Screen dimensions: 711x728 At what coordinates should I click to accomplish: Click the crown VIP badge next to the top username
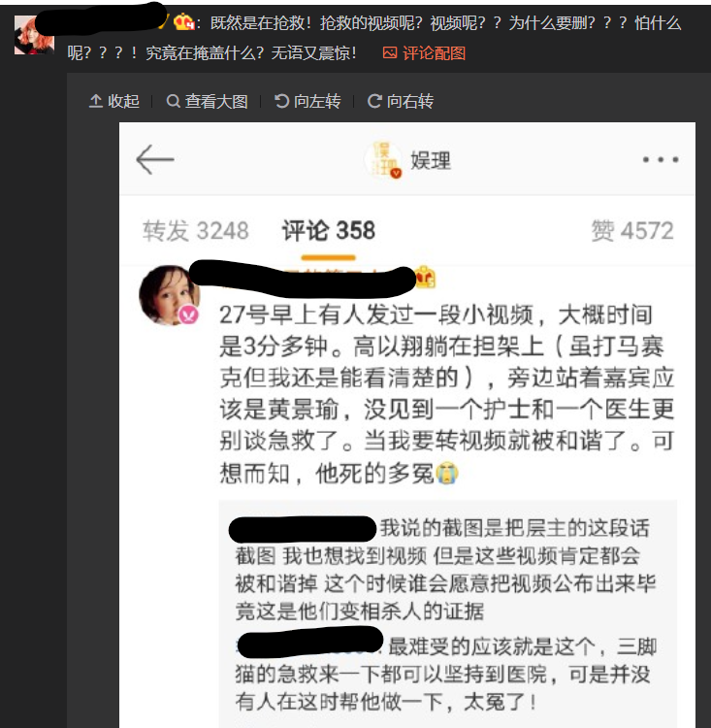(183, 21)
